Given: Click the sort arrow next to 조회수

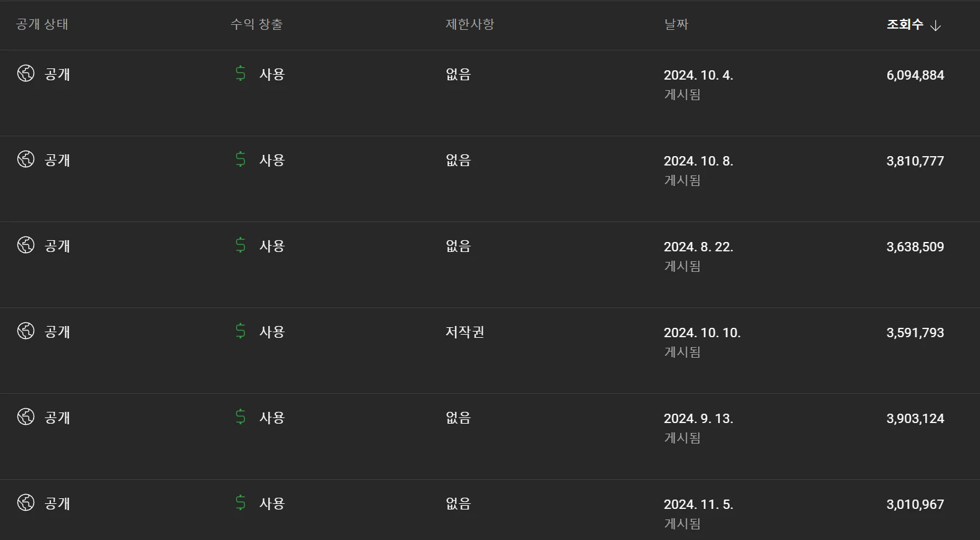Looking at the screenshot, I should (935, 26).
